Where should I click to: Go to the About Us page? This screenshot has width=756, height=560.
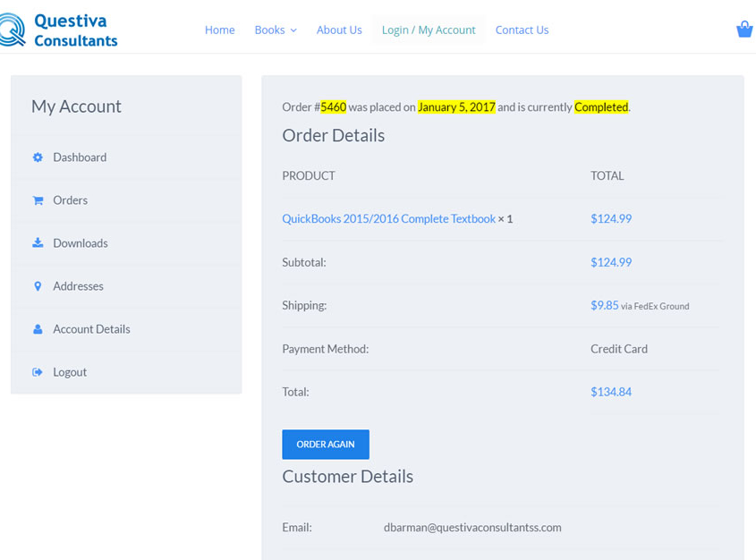click(339, 30)
